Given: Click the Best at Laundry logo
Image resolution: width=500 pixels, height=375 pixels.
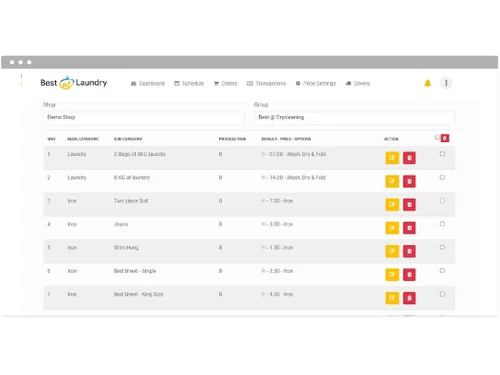Looking at the screenshot, I should coord(74,83).
